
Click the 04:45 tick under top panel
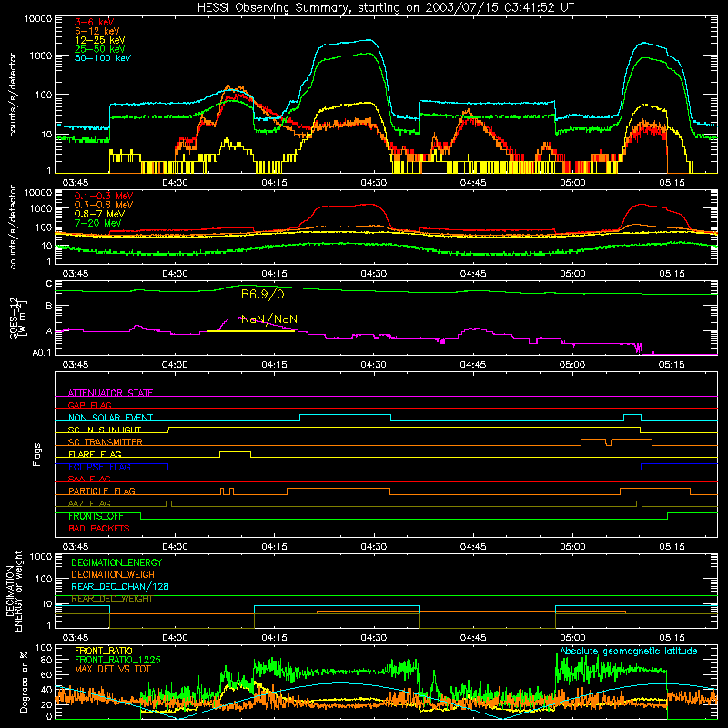[473, 182]
